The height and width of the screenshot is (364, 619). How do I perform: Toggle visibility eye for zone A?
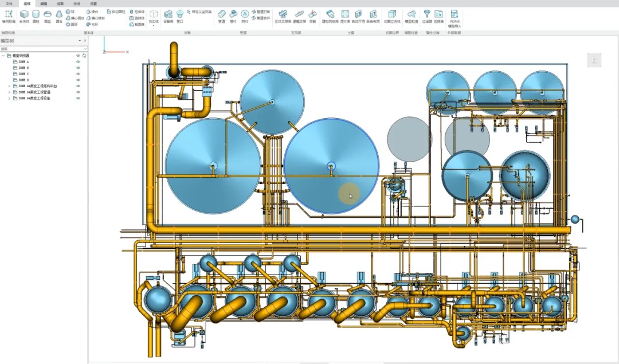(x=78, y=61)
